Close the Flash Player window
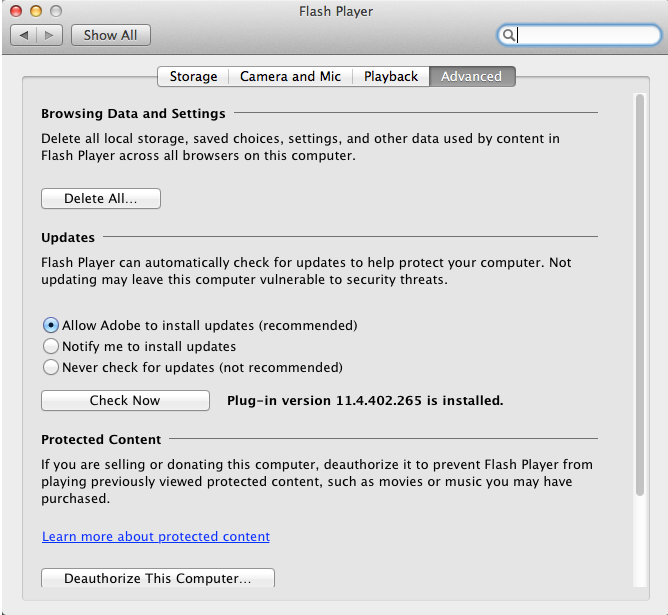This screenshot has height=615, width=668. pos(16,11)
